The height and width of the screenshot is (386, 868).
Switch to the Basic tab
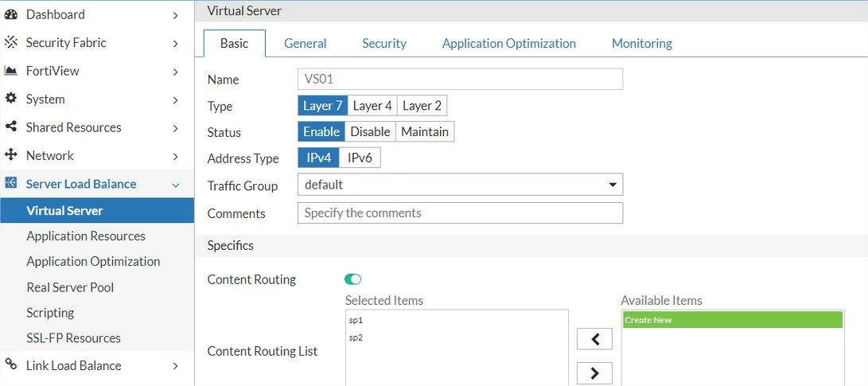(x=235, y=43)
